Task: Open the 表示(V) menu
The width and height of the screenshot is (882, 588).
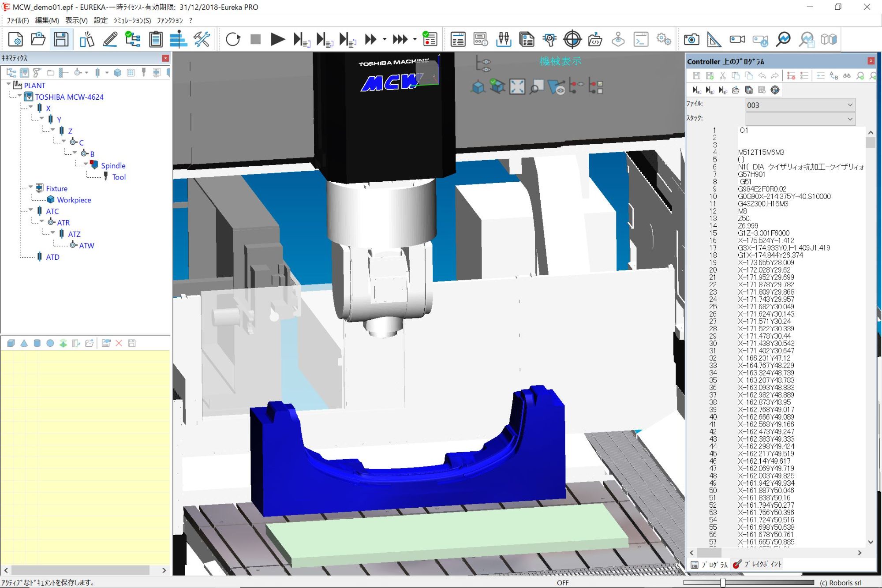Action: 76,20
